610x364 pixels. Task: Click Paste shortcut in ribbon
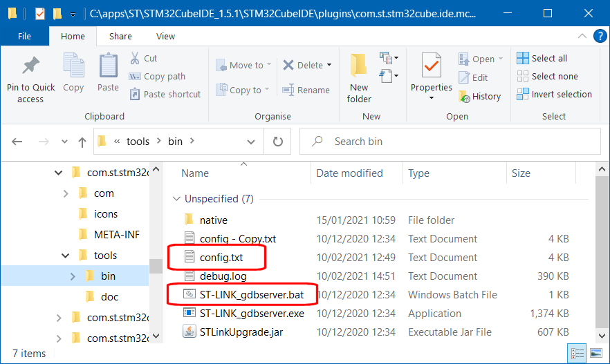pos(165,95)
